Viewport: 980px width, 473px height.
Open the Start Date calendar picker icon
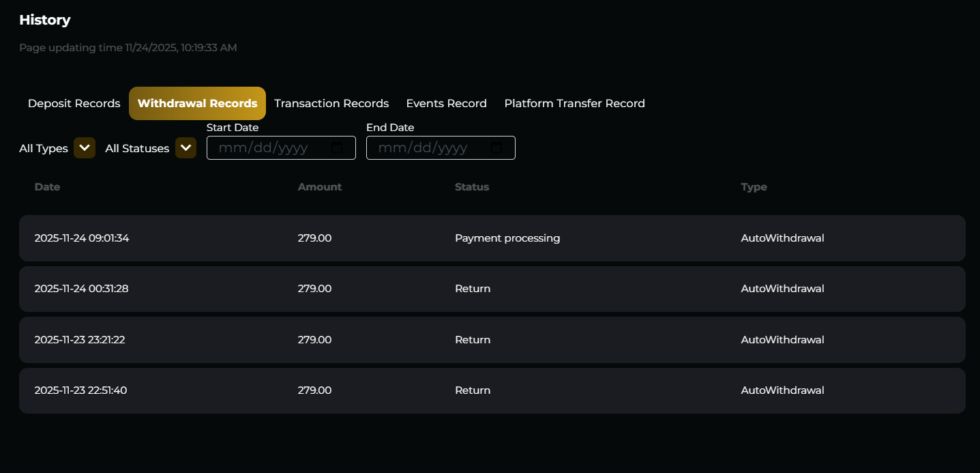pos(337,148)
